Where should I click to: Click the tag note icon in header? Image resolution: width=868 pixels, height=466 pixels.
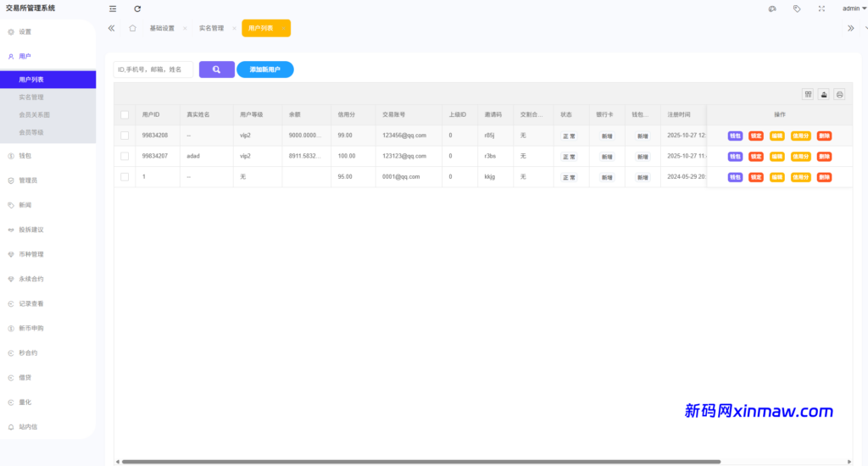[x=797, y=8]
